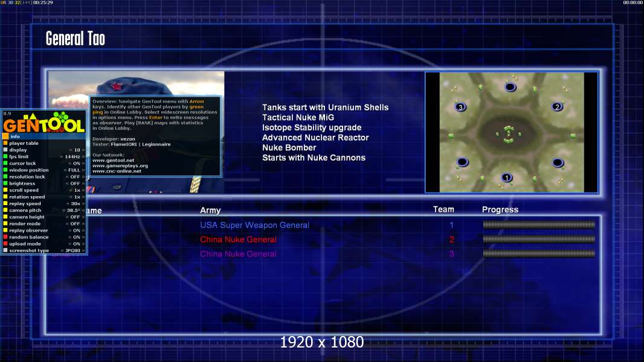This screenshot has height=362, width=644.
Task: Select the replay speed menu label
Action: tap(25, 204)
